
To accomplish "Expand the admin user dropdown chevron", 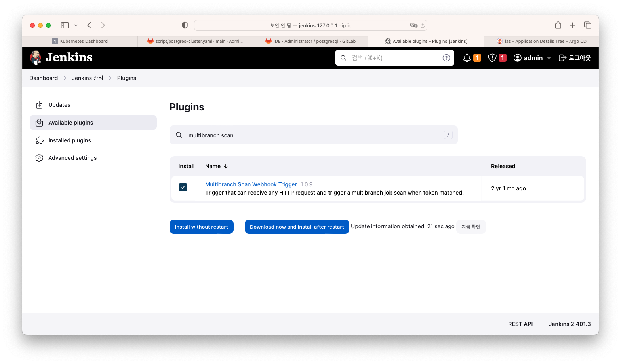I will pos(549,58).
